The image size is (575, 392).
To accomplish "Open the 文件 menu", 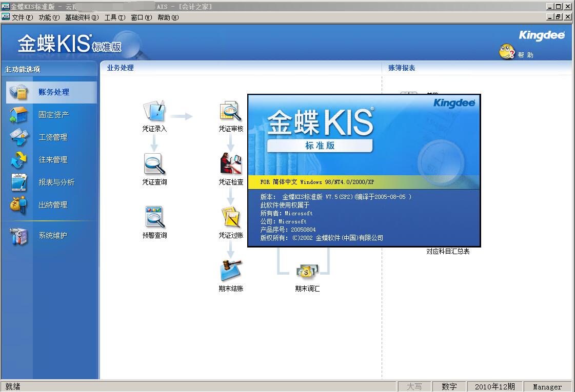I will [22, 17].
